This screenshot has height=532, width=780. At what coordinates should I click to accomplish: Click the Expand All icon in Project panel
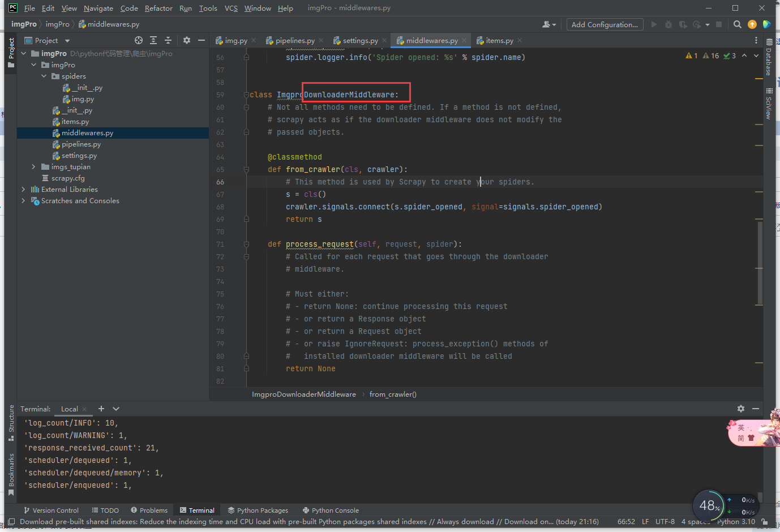tap(153, 40)
